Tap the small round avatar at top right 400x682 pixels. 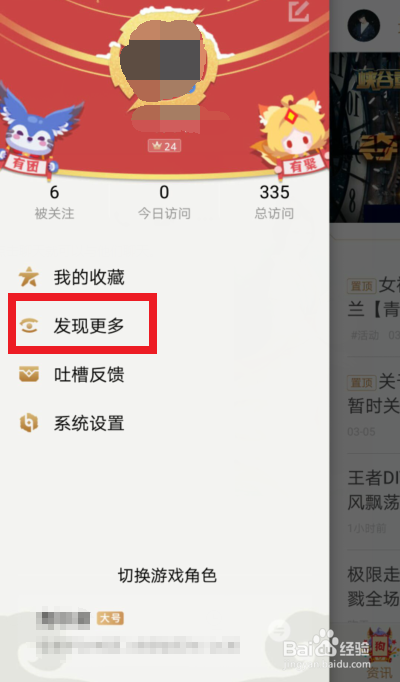point(364,25)
